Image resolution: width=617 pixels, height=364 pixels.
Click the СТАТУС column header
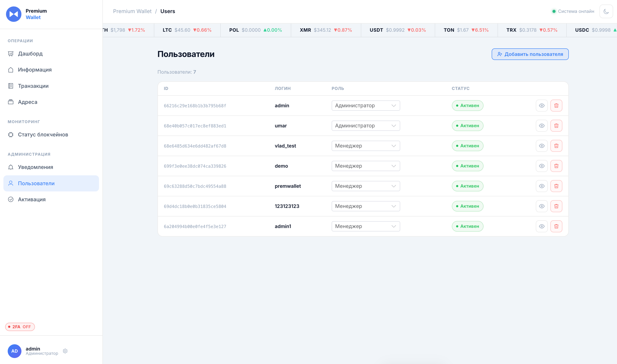(x=460, y=89)
